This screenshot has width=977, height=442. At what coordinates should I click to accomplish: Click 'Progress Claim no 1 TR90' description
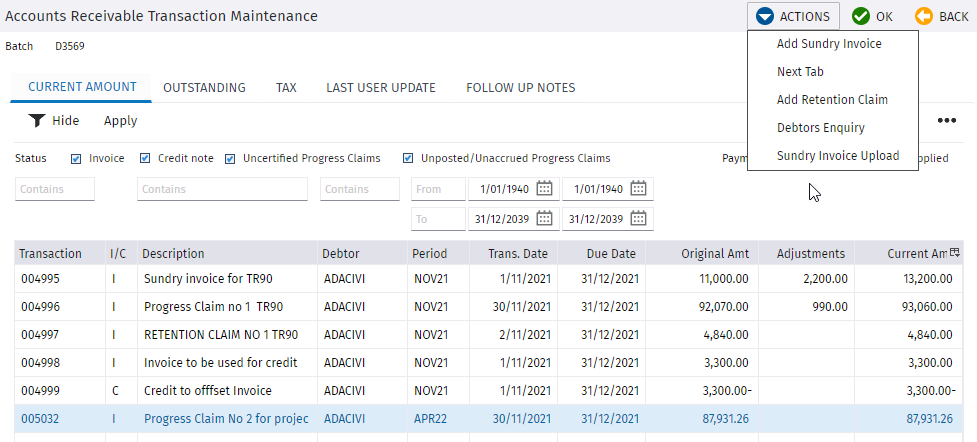click(214, 307)
